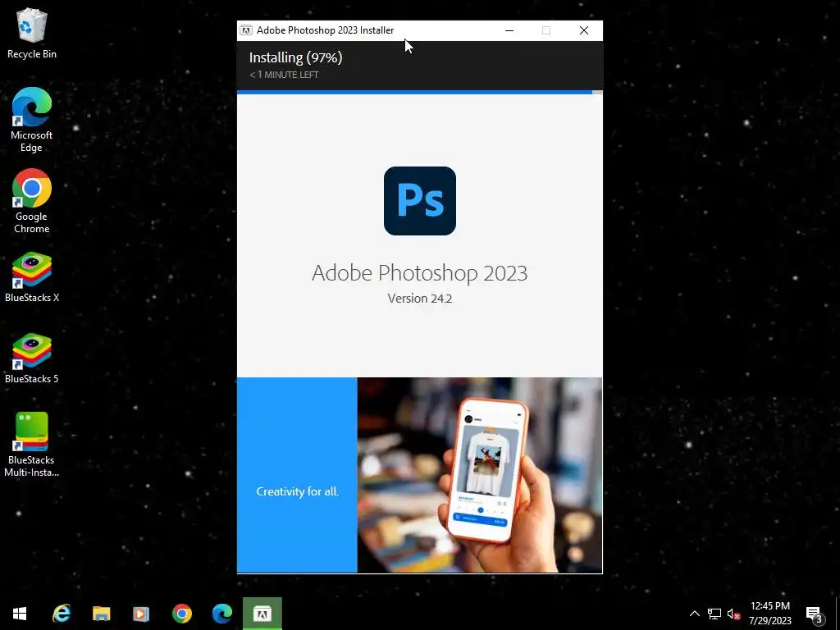This screenshot has height=630, width=840.
Task: Launch Google Chrome from the taskbar
Action: 182,614
